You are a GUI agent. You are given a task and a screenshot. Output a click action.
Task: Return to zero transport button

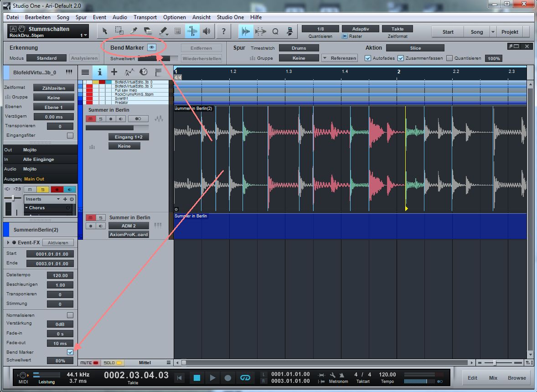(179, 377)
